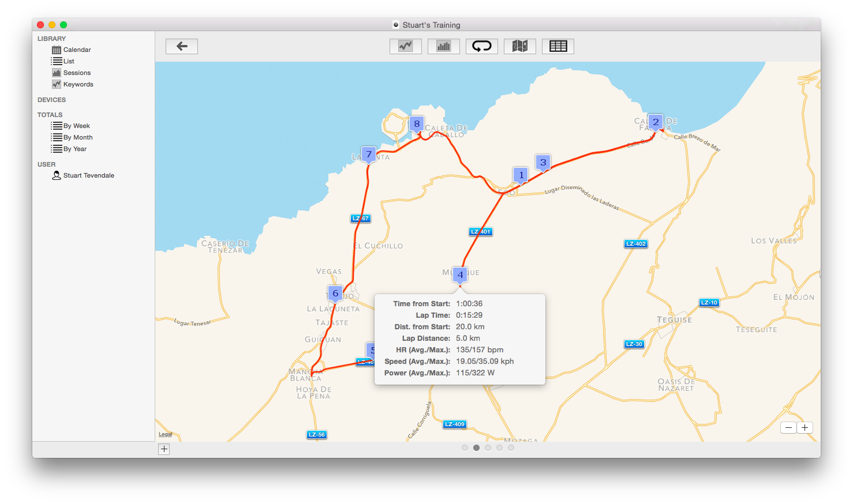This screenshot has height=504, width=853.
Task: Show the data table view
Action: [558, 46]
